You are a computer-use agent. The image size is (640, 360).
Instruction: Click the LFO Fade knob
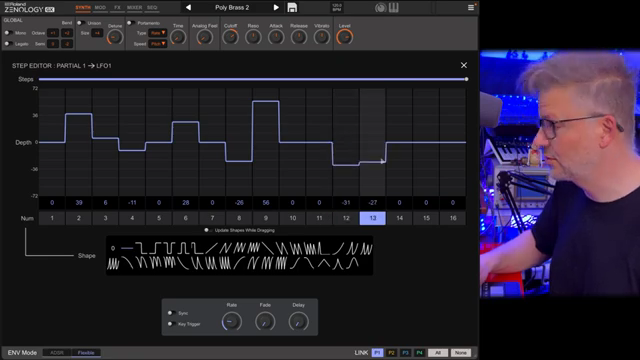coord(265,322)
